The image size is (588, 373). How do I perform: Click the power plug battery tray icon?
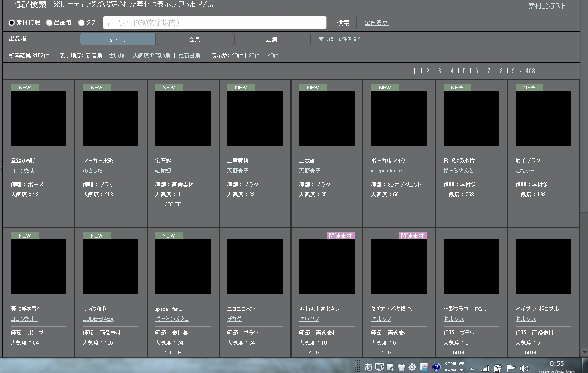pyautogui.click(x=498, y=368)
